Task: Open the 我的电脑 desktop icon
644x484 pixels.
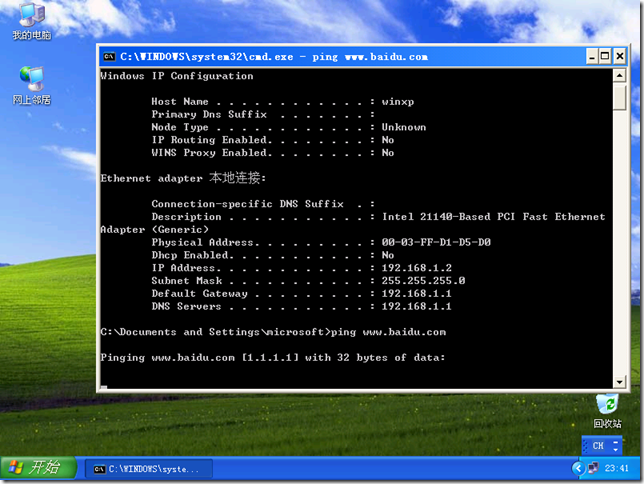Action: (32, 21)
